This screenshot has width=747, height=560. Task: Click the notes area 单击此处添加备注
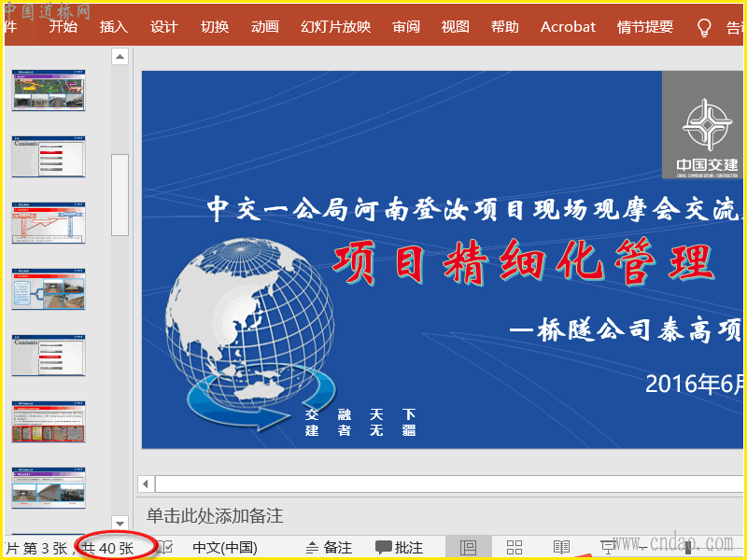[x=215, y=516]
